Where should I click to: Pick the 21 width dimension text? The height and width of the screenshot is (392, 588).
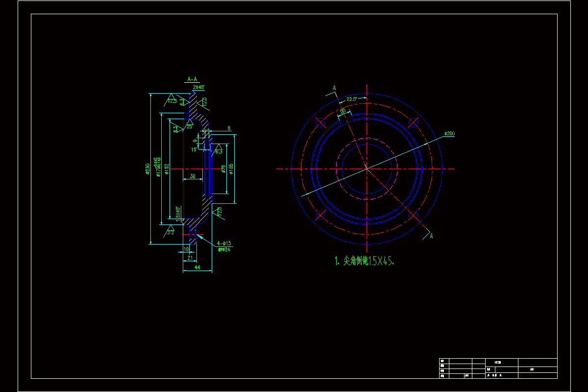[x=190, y=258]
